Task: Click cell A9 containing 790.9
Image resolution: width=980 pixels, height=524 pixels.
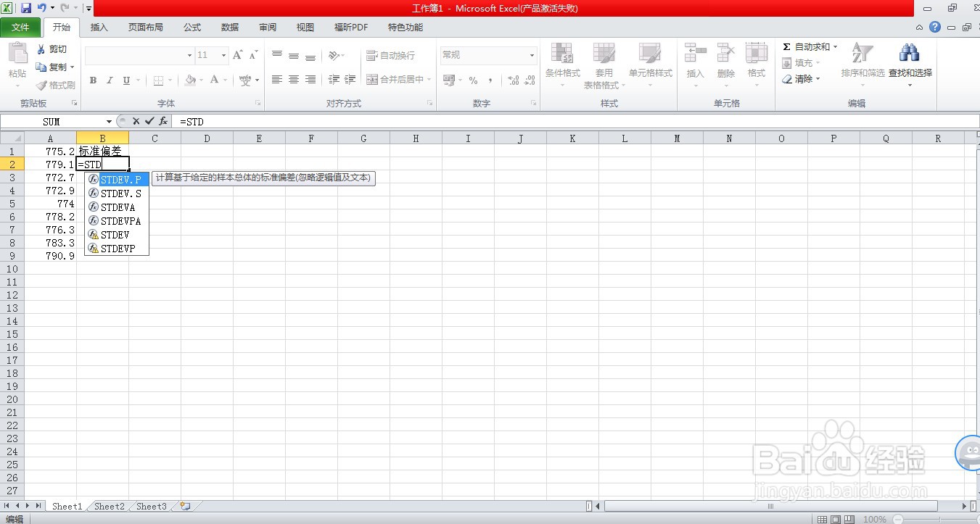Action: 51,256
